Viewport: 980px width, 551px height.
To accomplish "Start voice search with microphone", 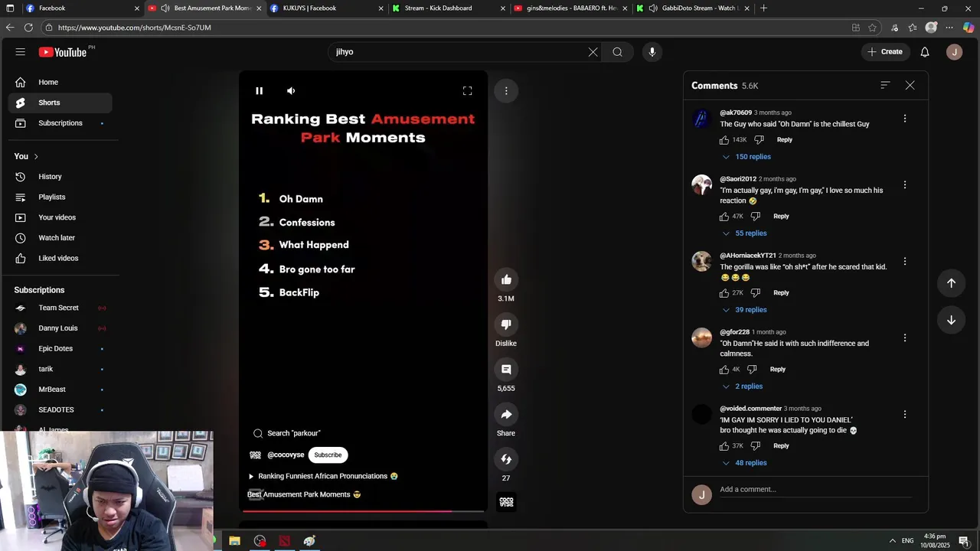I will [x=652, y=52].
